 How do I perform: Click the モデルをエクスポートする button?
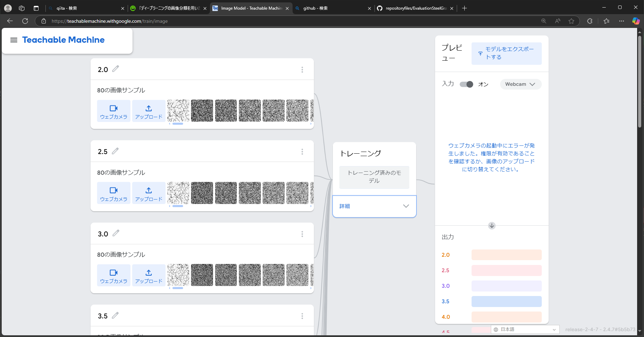point(506,53)
